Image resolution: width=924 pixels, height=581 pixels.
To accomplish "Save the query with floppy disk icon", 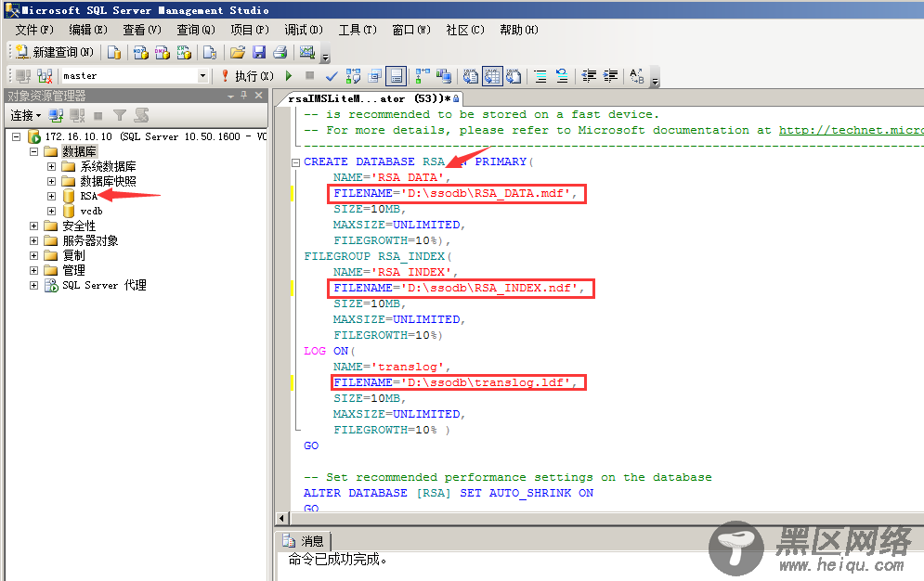I will click(259, 52).
